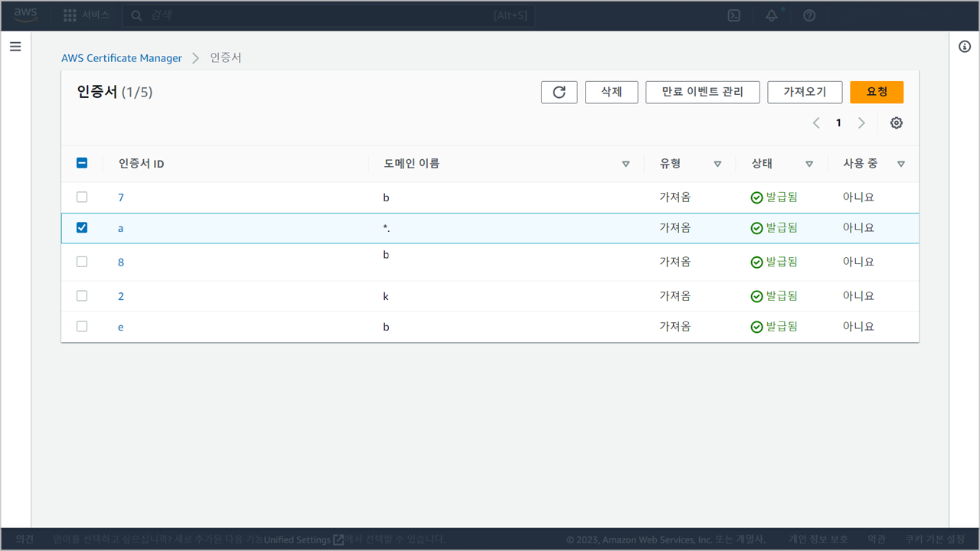Go to next page arrow

(x=861, y=122)
